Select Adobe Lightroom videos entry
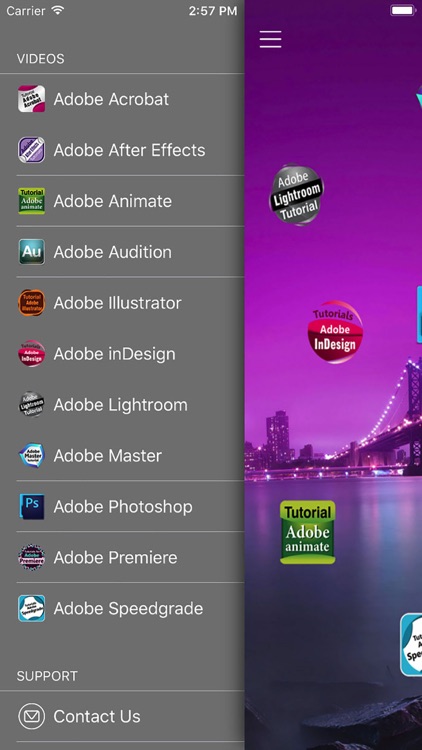This screenshot has height=750, width=422. tap(122, 405)
